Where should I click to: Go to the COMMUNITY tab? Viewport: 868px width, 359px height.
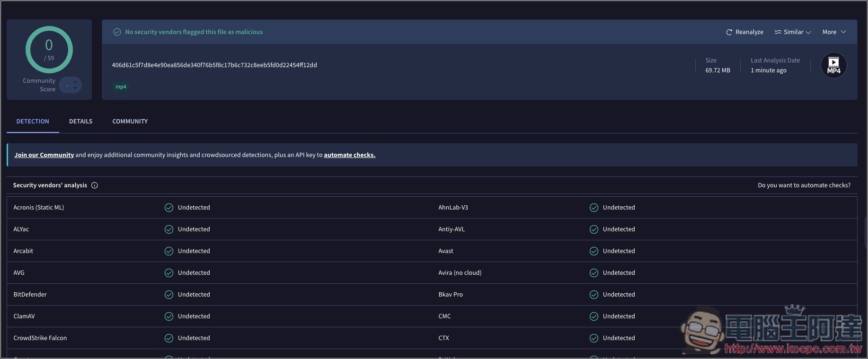pos(130,122)
